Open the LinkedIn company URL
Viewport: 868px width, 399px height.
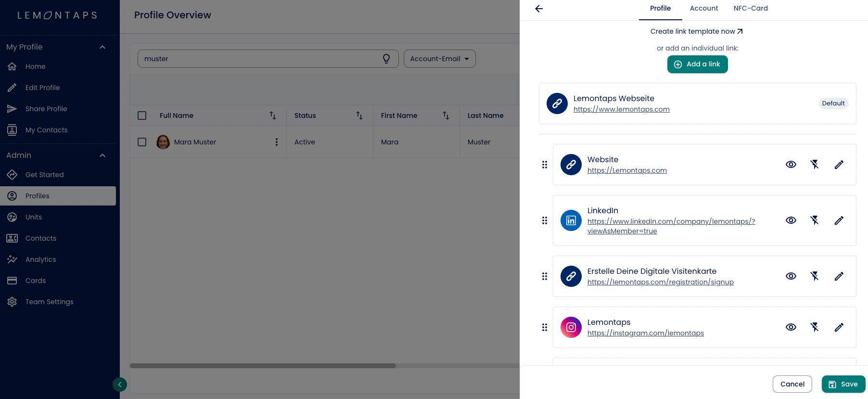671,226
